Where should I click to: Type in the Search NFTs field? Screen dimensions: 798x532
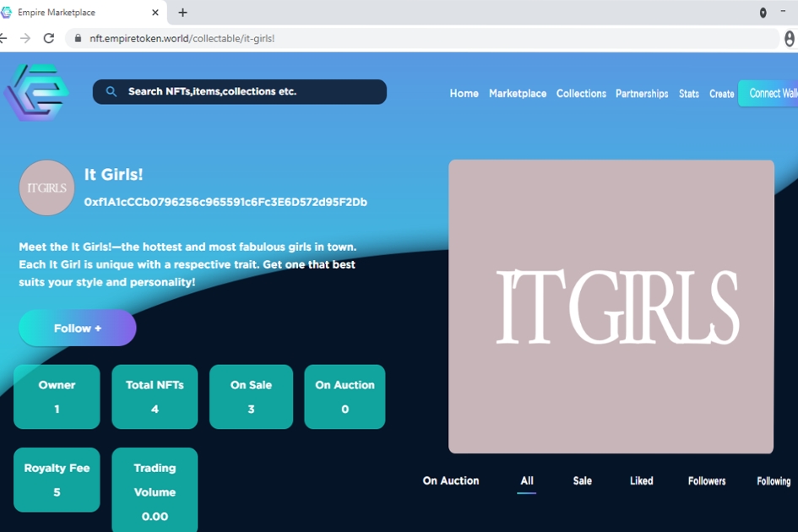click(249, 92)
